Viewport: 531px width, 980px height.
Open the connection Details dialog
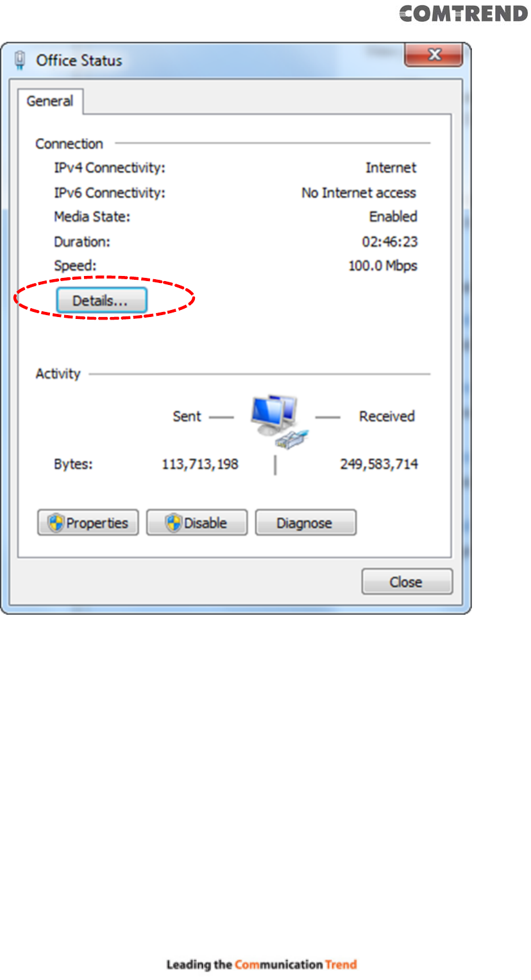click(x=101, y=301)
